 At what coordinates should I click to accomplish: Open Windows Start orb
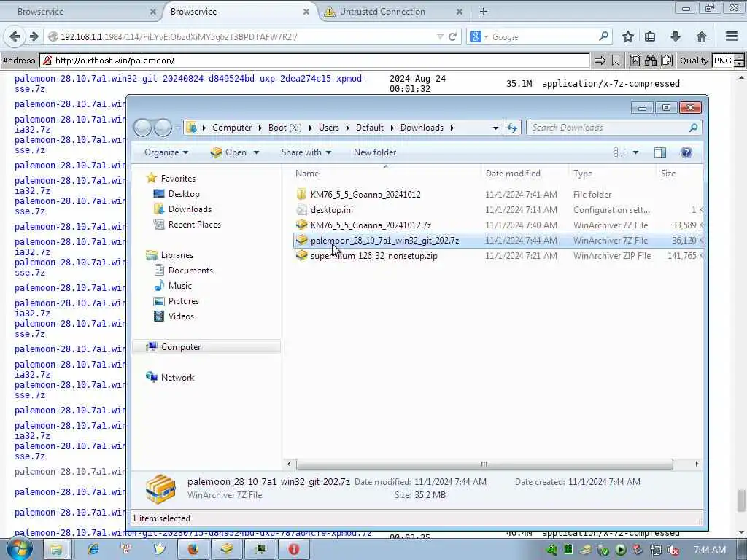click(20, 550)
